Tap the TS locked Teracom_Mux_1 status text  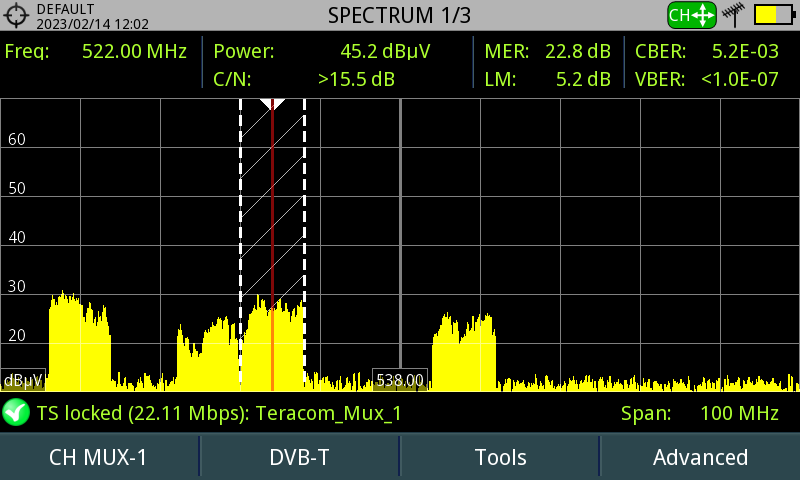[x=219, y=413]
